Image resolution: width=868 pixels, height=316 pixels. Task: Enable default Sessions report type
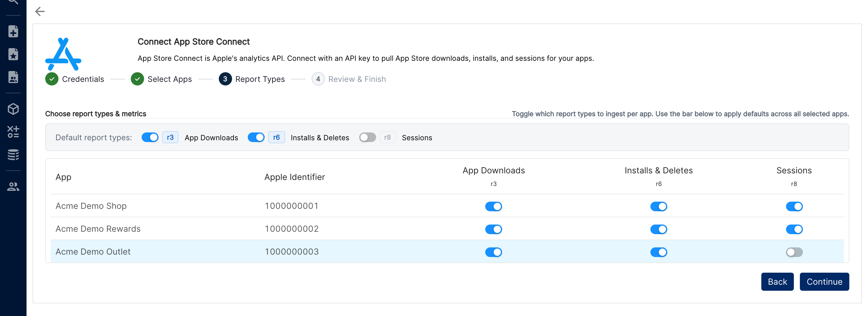tap(368, 137)
